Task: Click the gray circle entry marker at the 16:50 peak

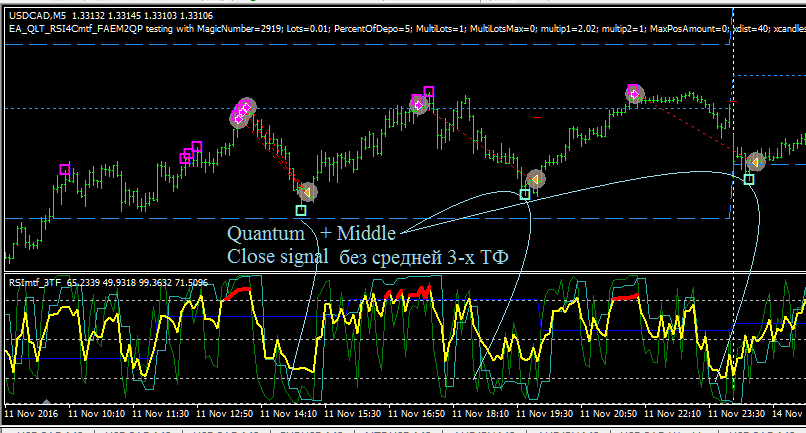Action: 418,105
